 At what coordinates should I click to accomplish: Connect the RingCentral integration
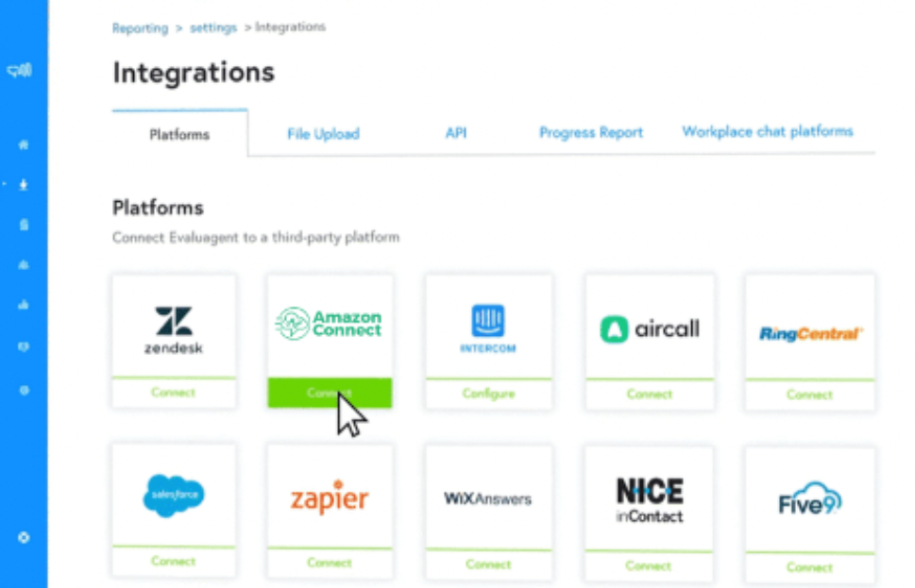pyautogui.click(x=810, y=395)
